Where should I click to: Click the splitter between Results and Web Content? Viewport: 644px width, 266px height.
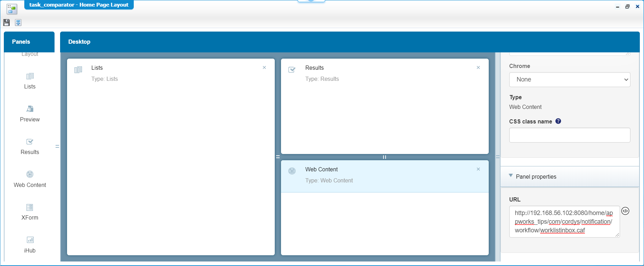point(385,157)
